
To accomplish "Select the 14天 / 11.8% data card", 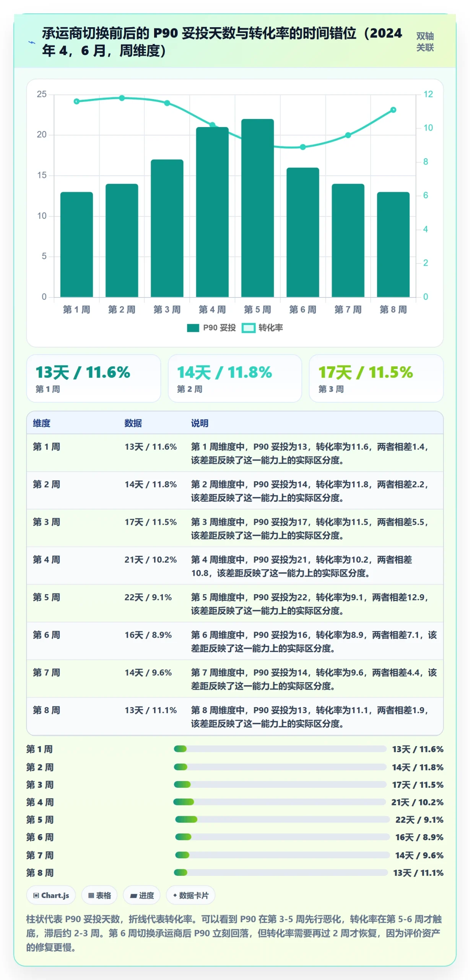I will tap(235, 378).
